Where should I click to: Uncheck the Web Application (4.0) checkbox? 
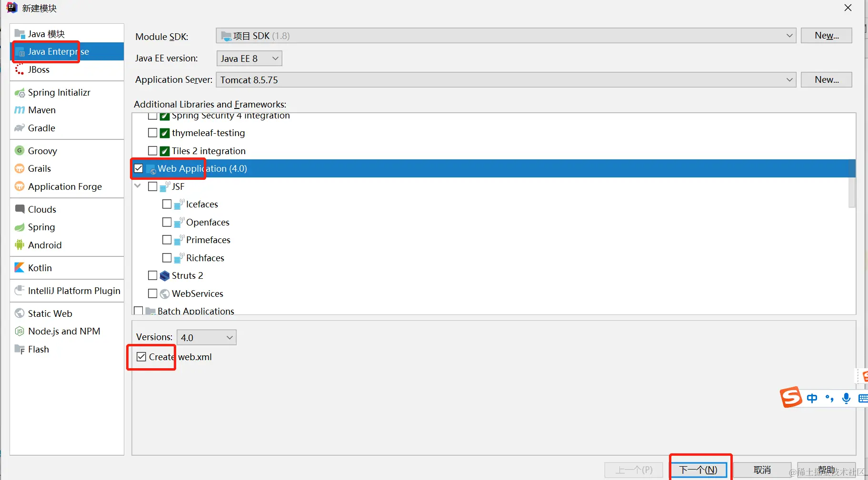coord(139,168)
